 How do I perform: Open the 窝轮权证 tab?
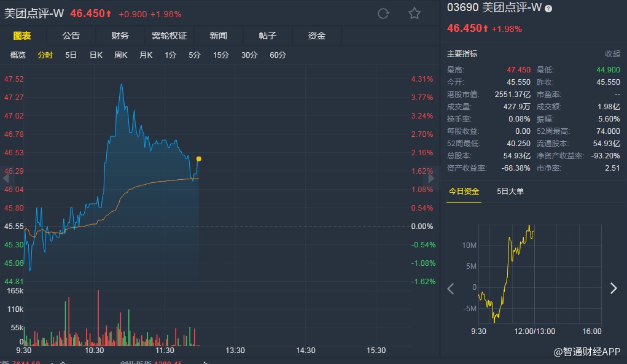click(169, 36)
